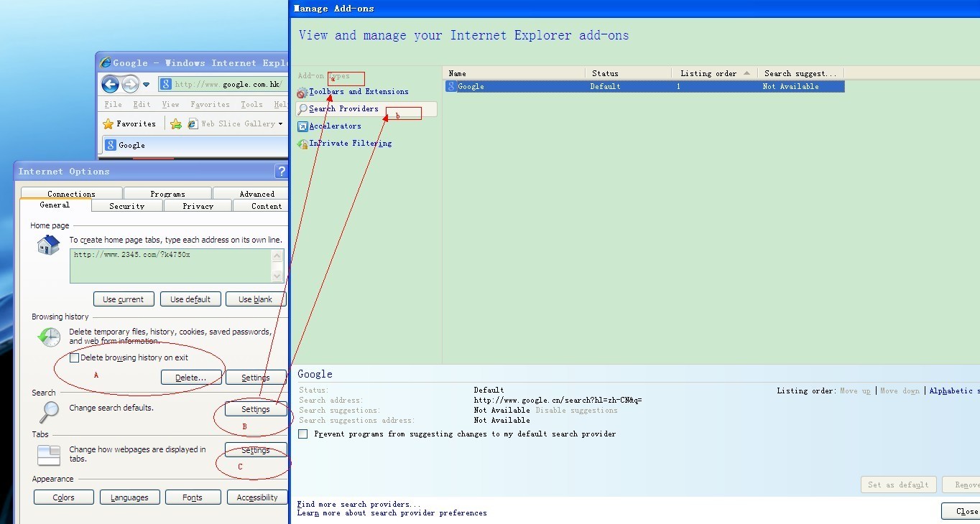Switch to the Security tab
The height and width of the screenshot is (524, 980).
tap(127, 206)
